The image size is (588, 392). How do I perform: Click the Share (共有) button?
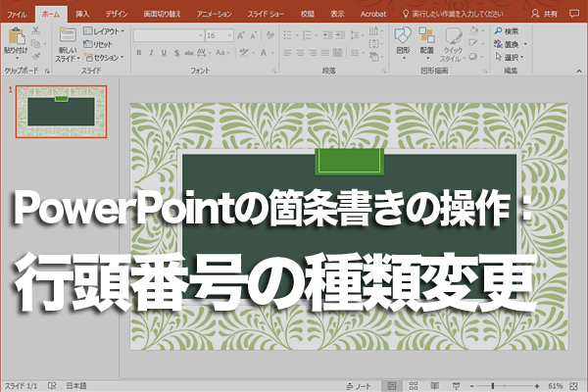pos(544,15)
